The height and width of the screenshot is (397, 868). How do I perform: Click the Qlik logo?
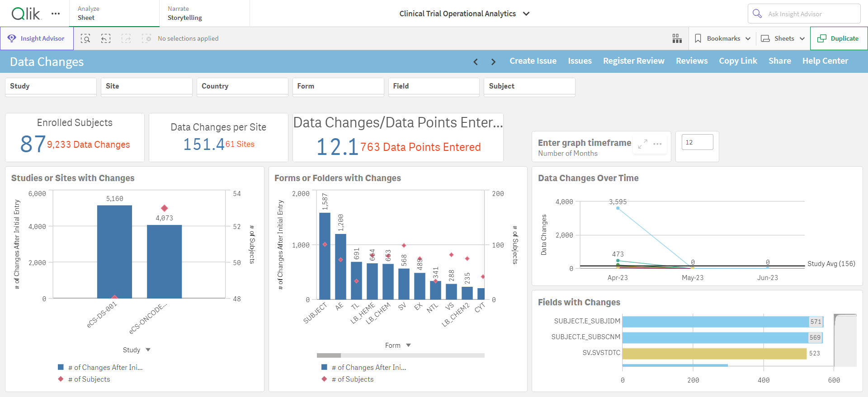pyautogui.click(x=26, y=14)
